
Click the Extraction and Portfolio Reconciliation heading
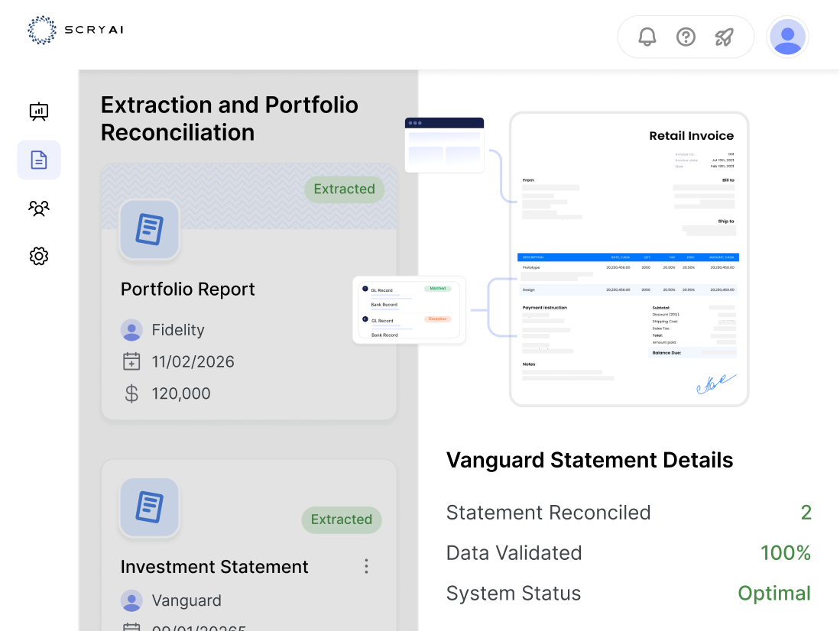pos(229,119)
